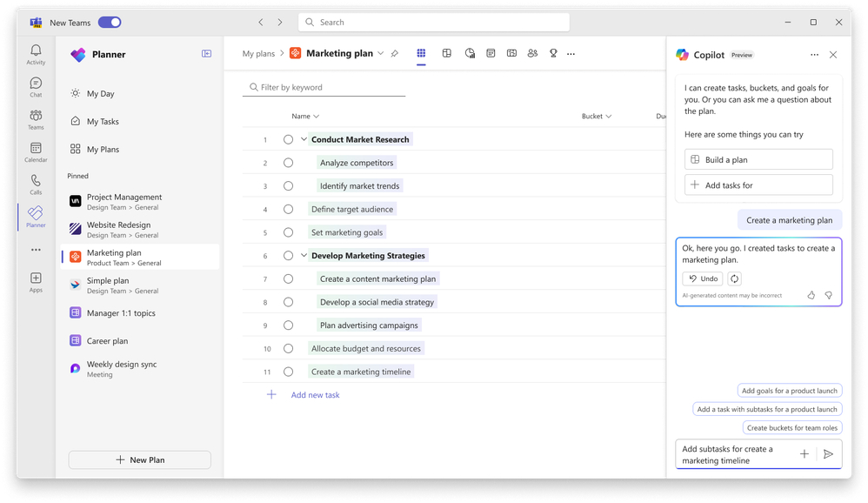Give thumbs up to Copilot response
The width and height of the screenshot is (868, 503).
[811, 295]
